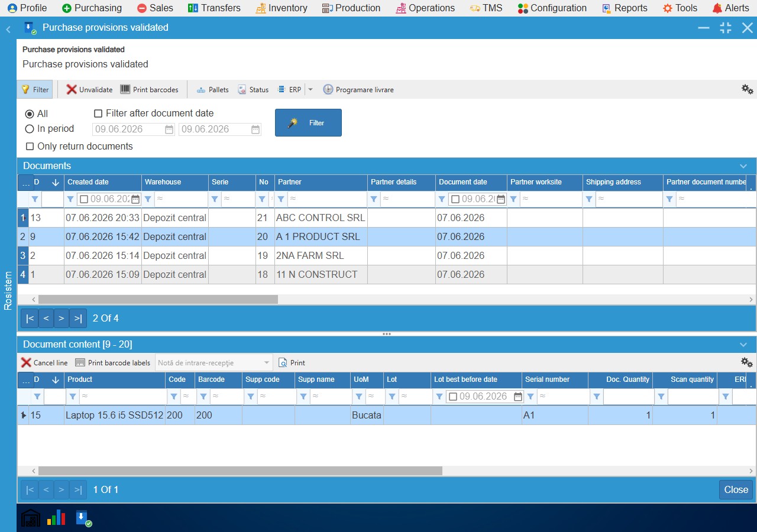This screenshot has width=757, height=532.
Task: Open the Reports menu
Action: tap(625, 8)
